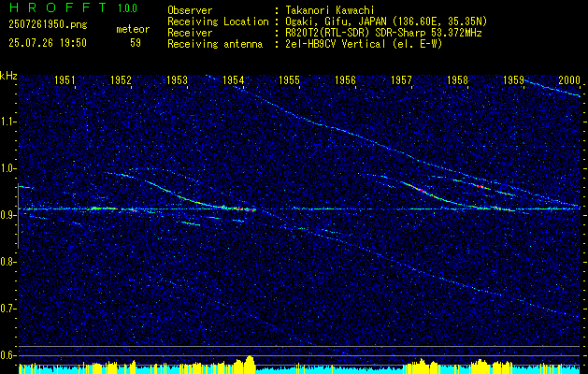The width and height of the screenshot is (588, 374).
Task: Click the name Takanori Kawachi
Action: [x=329, y=10]
